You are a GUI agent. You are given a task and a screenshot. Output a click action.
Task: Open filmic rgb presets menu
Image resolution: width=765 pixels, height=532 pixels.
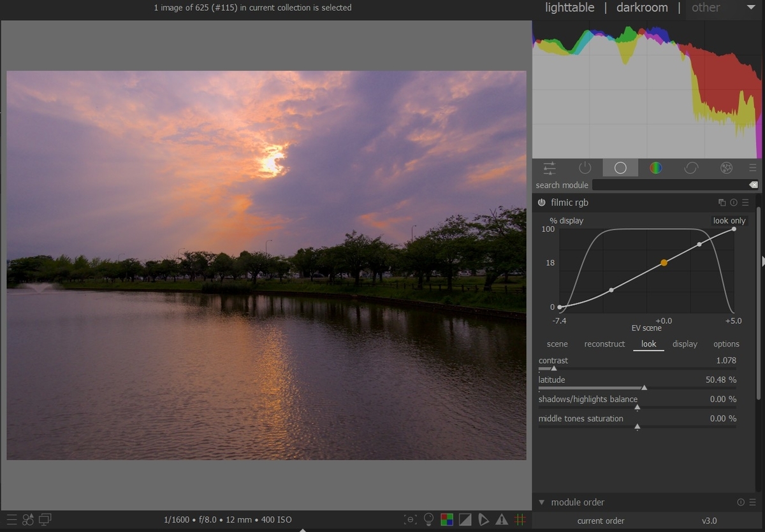tap(745, 203)
